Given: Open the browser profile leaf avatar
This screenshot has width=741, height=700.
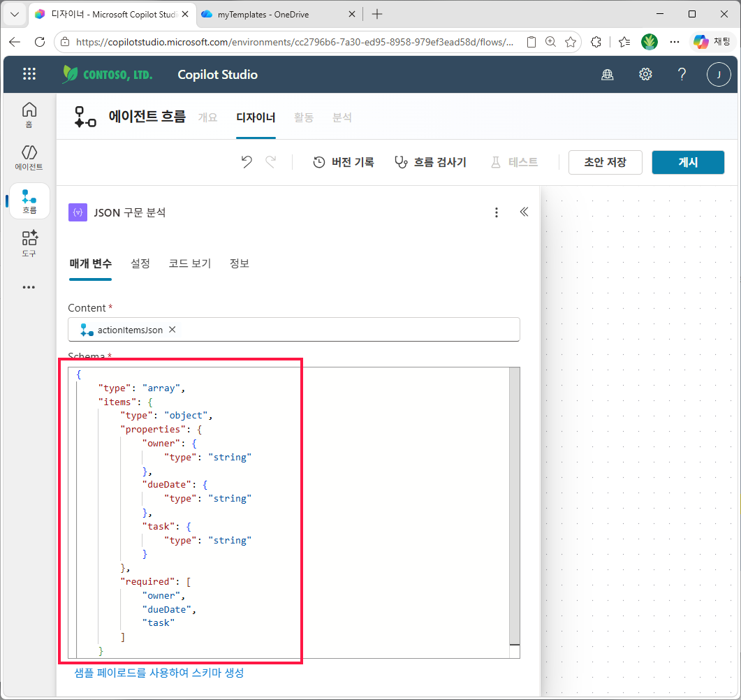Looking at the screenshot, I should point(650,42).
